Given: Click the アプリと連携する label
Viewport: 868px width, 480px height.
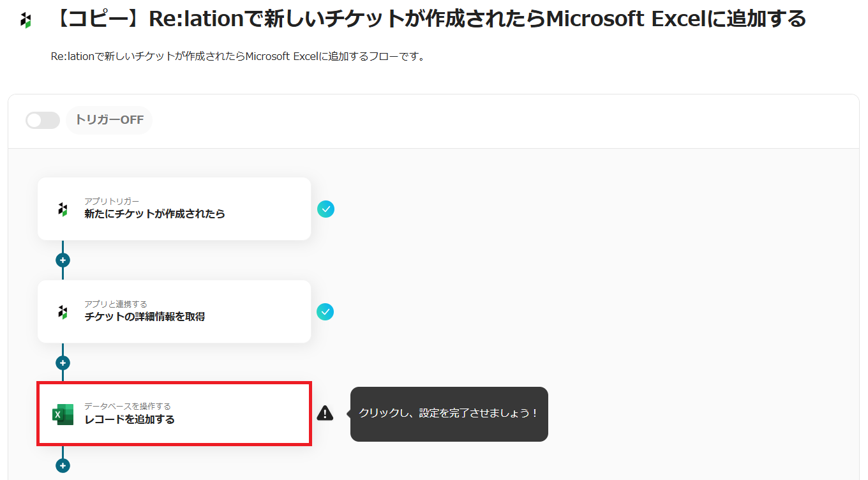Looking at the screenshot, I should (116, 304).
